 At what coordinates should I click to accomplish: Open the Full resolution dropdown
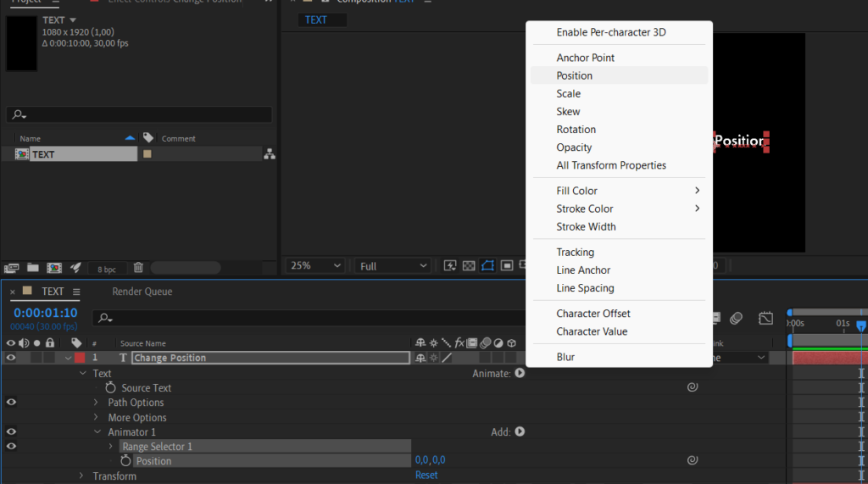[393, 266]
